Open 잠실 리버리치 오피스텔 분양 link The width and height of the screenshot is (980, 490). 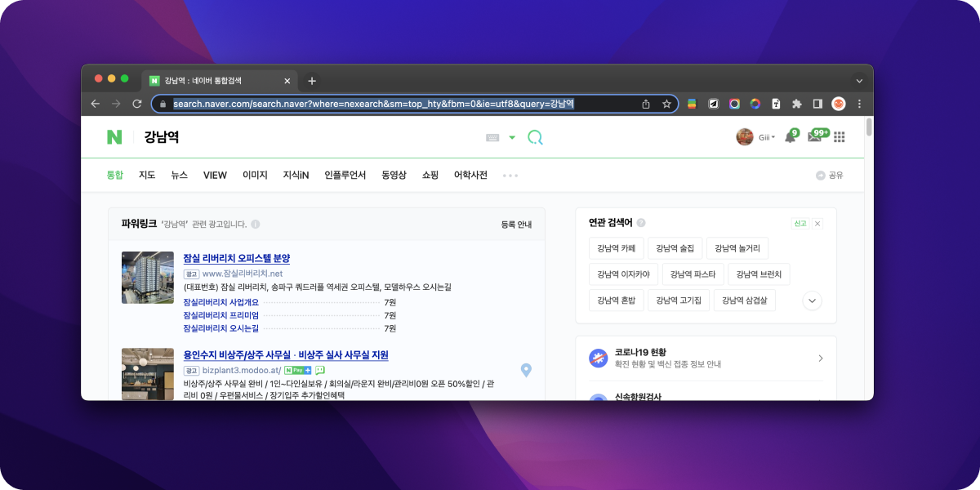(x=237, y=259)
